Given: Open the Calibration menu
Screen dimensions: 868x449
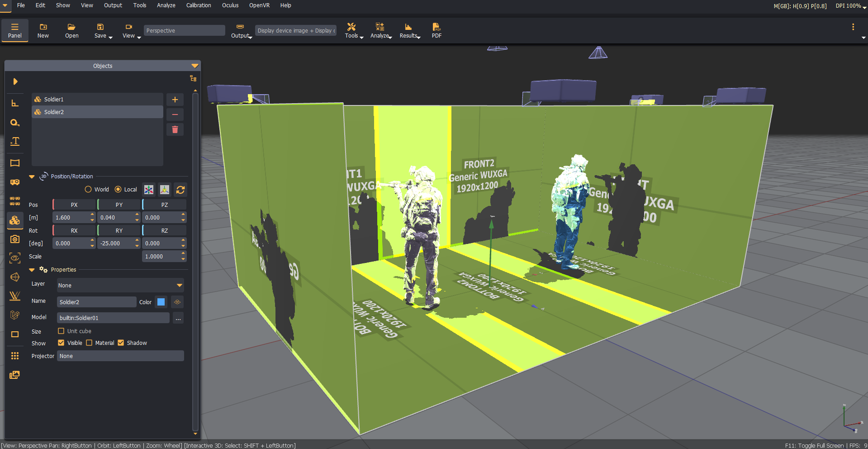Looking at the screenshot, I should tap(199, 5).
